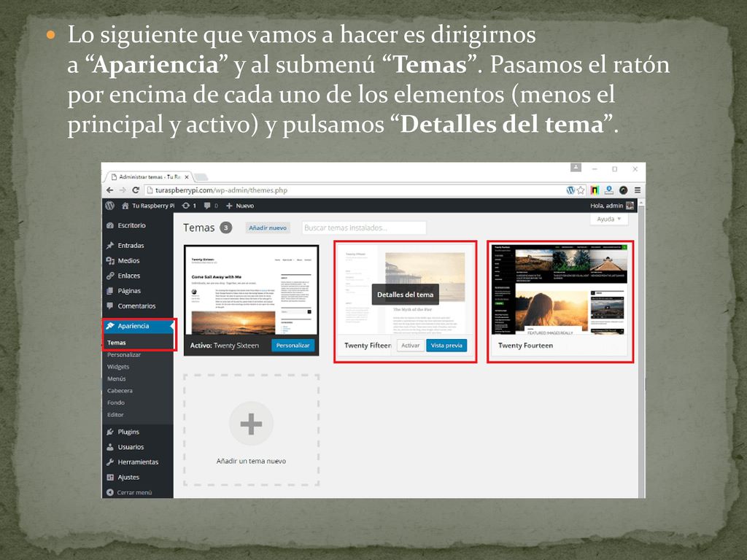Click the Añadir nuevo button
This screenshot has width=747, height=560.
(268, 227)
